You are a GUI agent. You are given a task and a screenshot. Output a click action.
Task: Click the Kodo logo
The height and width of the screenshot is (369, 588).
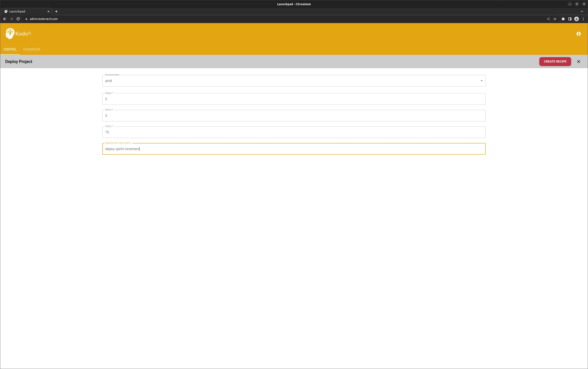(18, 34)
